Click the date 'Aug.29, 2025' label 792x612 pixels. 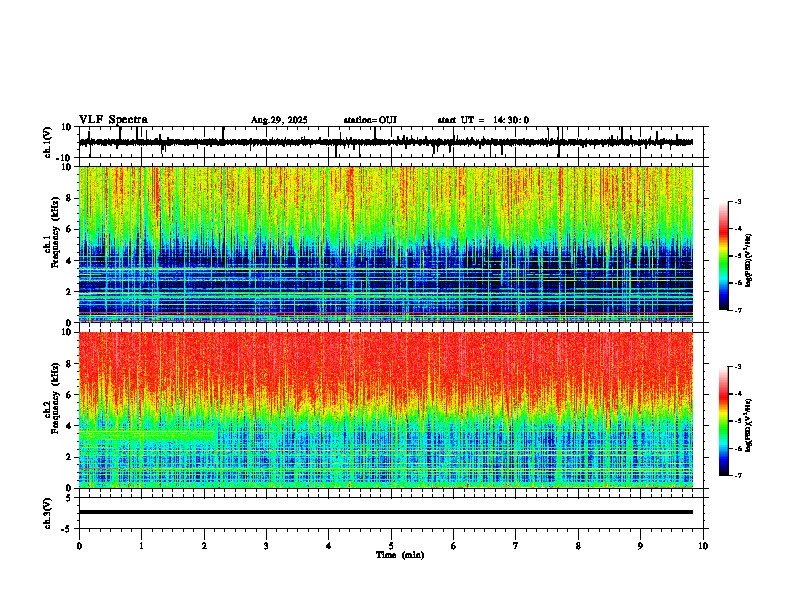[279, 120]
